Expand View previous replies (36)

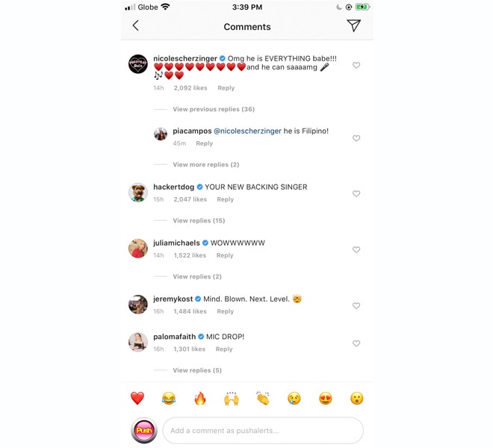click(x=214, y=109)
